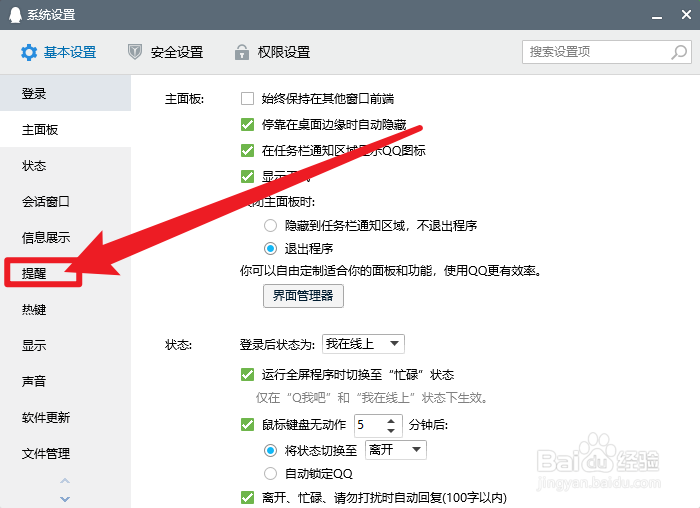Toggle 停靠在桌面边缘时自动隐藏 checkbox

(247, 124)
